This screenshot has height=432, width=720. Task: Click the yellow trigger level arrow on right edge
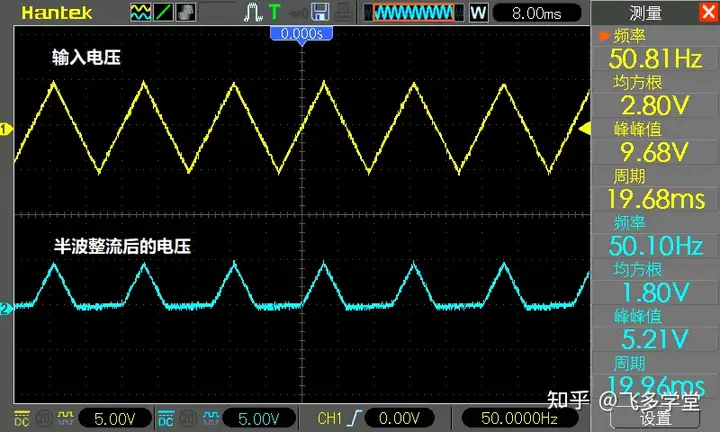(585, 129)
